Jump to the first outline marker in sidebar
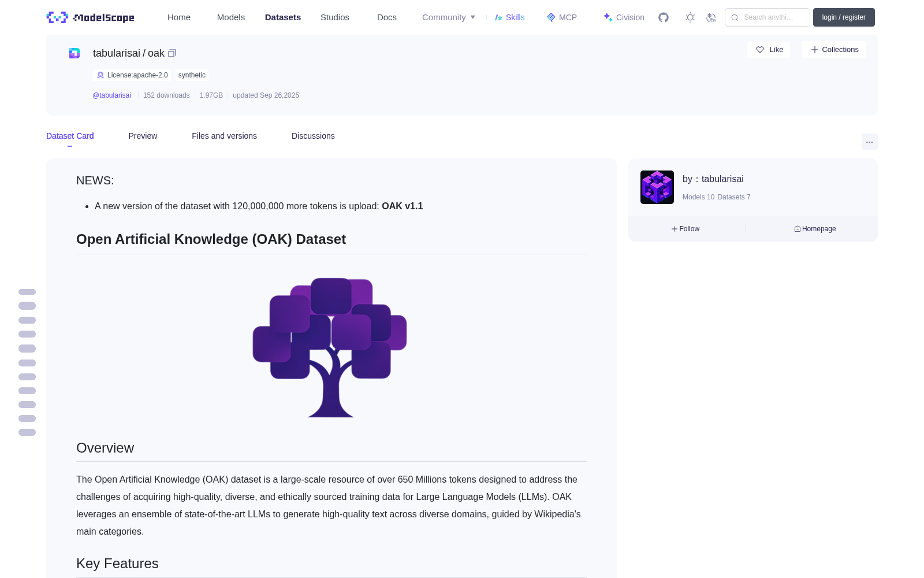Viewport: 924px width, 578px height. [27, 292]
